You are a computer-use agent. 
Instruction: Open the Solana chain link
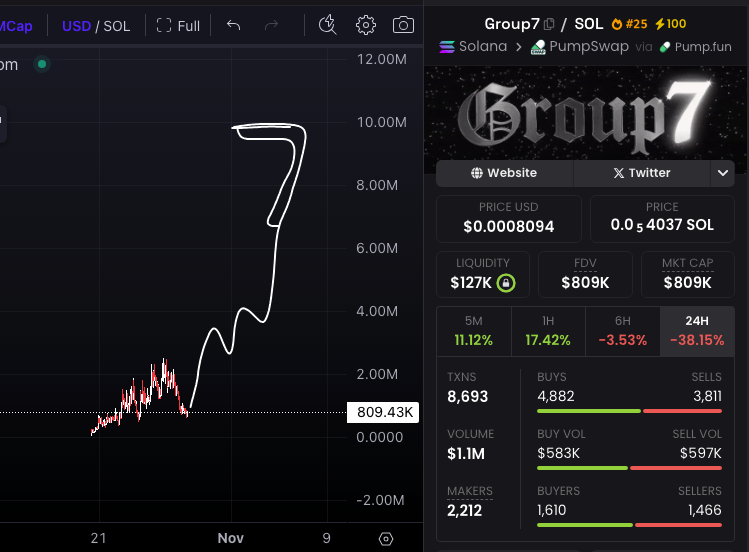(x=473, y=47)
